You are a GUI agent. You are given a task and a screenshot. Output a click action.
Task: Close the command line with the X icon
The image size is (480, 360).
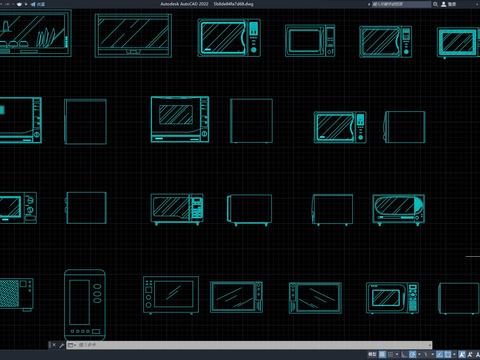click(54, 345)
